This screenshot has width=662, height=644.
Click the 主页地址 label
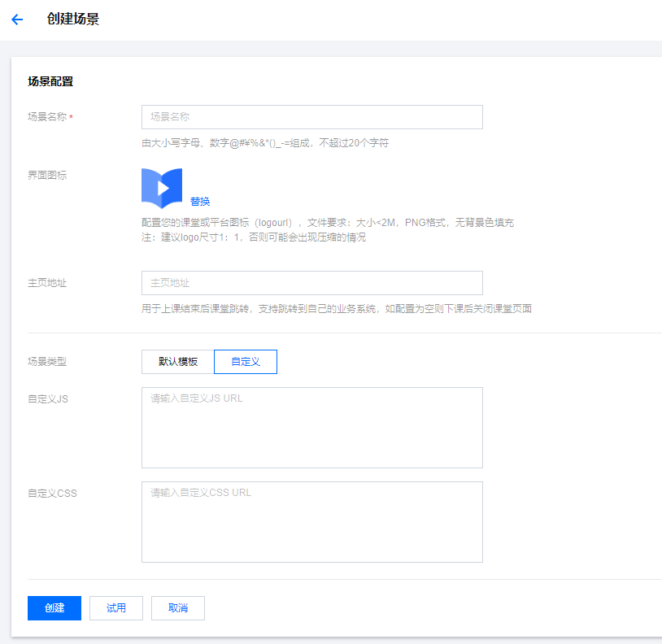pos(47,283)
